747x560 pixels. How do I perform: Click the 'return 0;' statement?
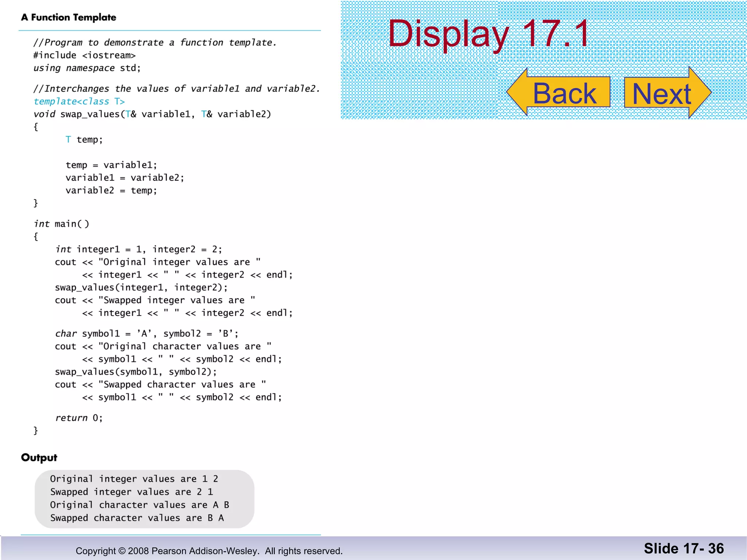tap(79, 418)
